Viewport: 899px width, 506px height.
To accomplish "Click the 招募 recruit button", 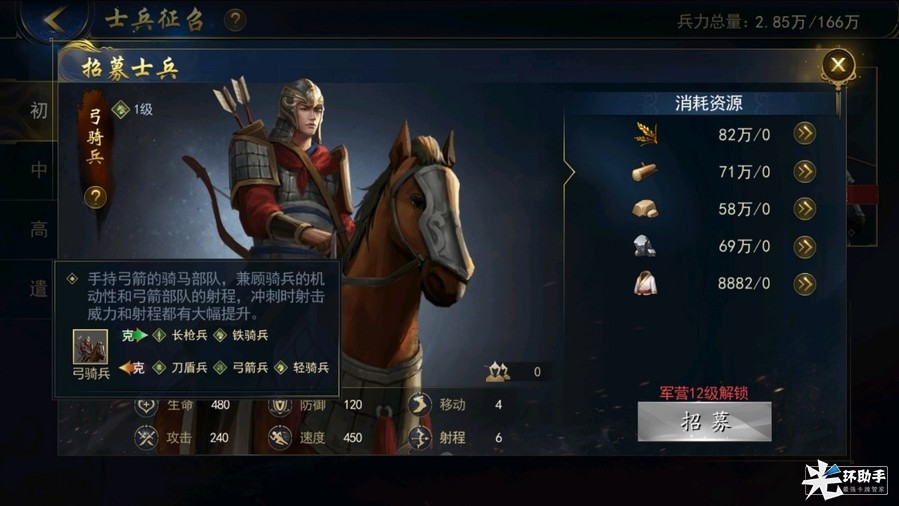I will (705, 422).
